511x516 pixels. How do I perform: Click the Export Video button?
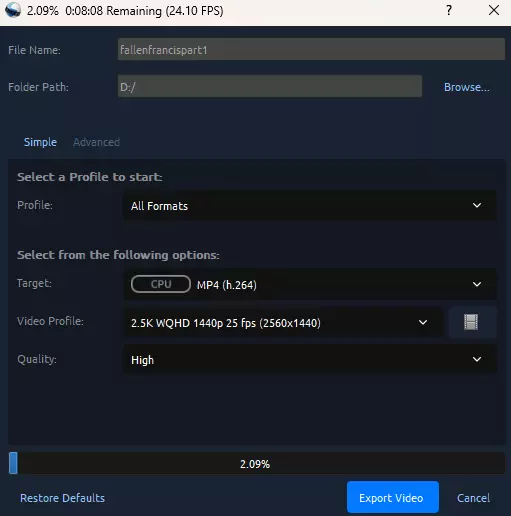coord(393,497)
